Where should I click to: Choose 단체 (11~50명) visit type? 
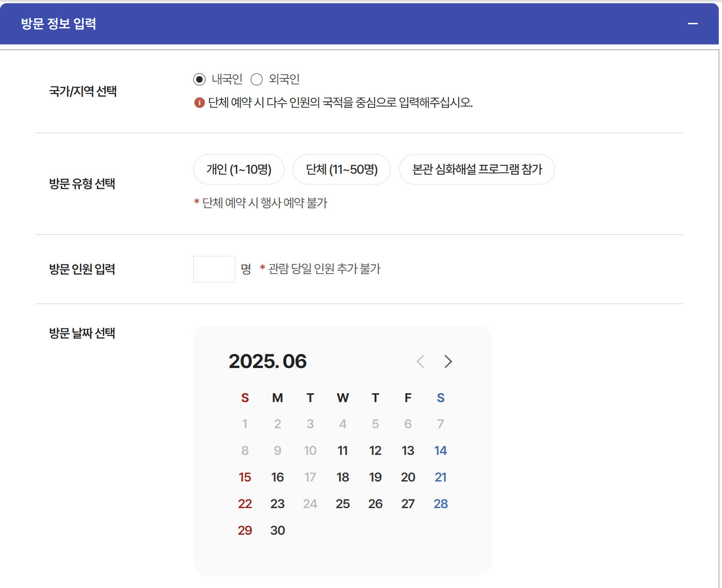[341, 169]
